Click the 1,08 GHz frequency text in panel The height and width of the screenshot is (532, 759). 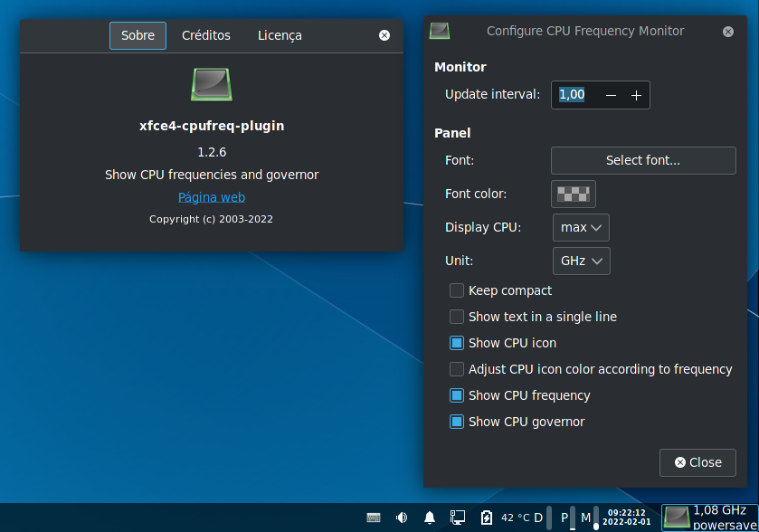(720, 510)
